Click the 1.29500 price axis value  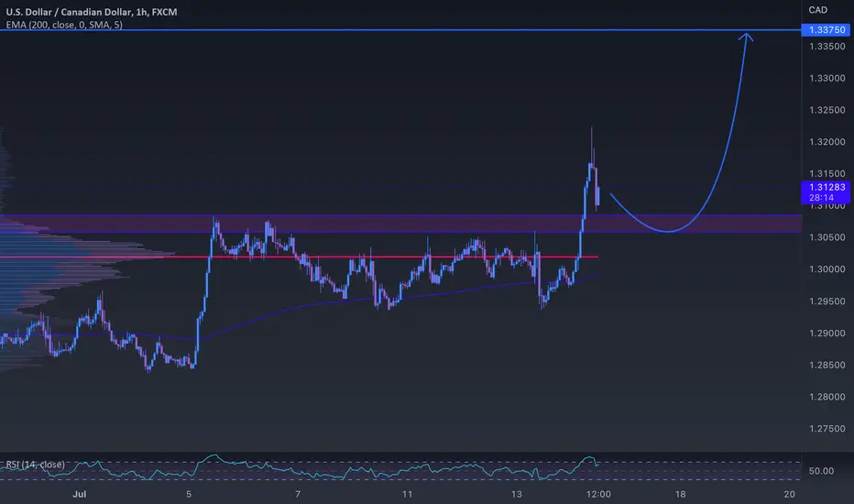click(x=827, y=301)
